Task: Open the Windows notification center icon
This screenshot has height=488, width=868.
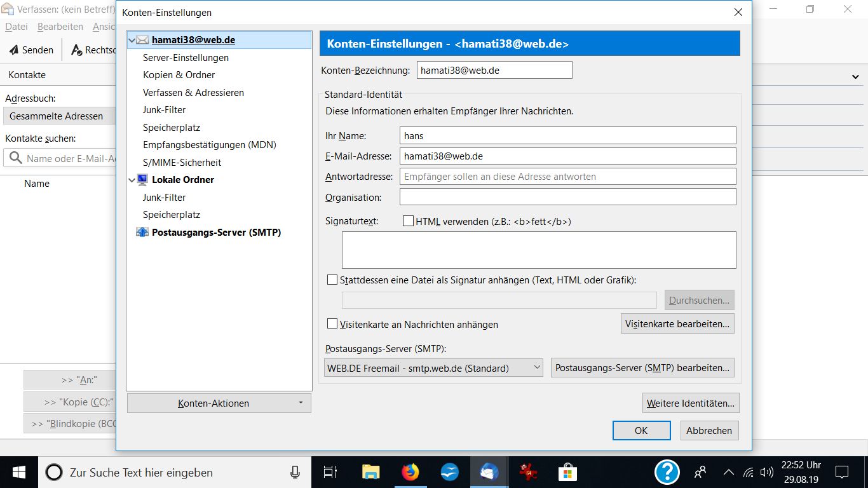Action: [842, 472]
